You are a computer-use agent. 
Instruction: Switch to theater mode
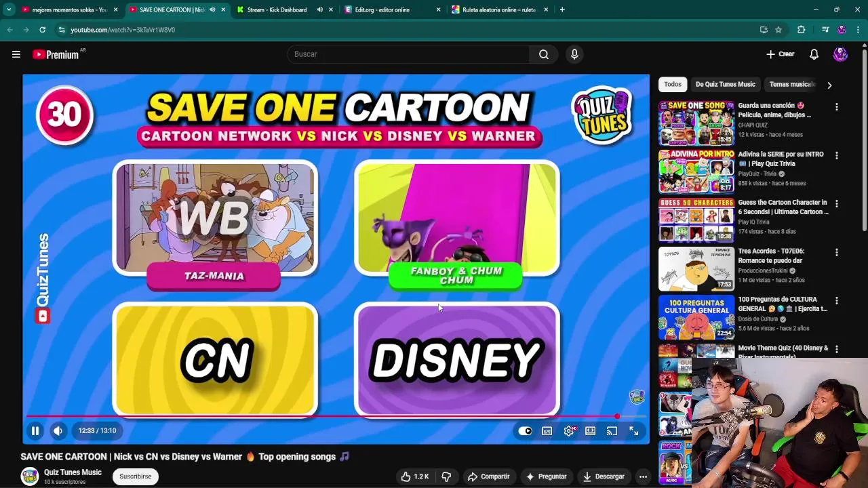(591, 431)
